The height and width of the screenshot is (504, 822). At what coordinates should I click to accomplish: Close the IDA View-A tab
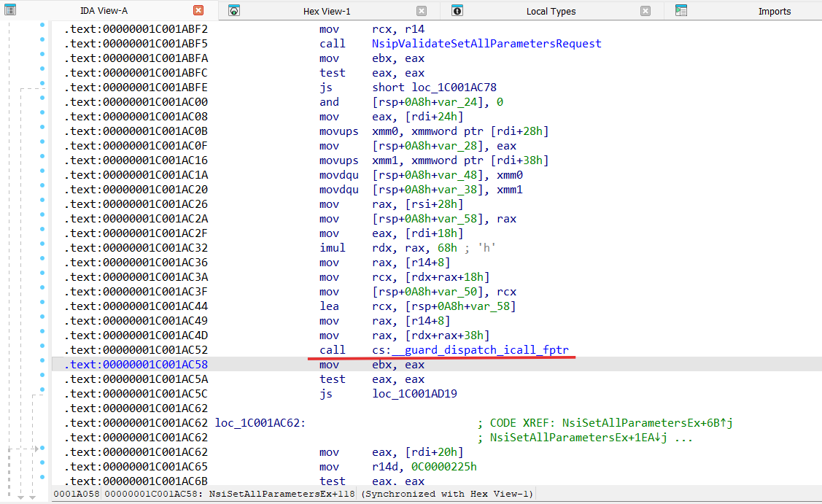[198, 11]
